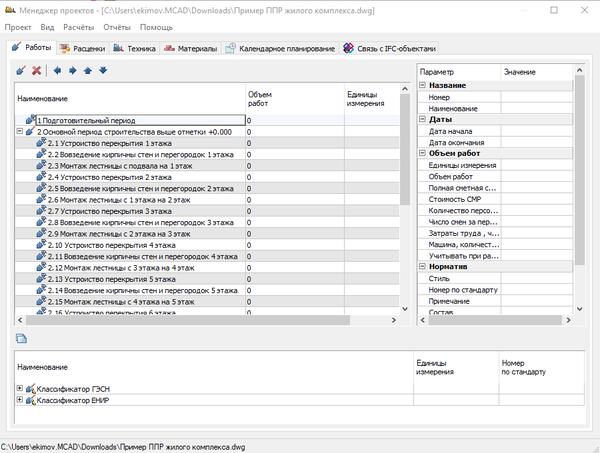Click the Стоимость СМР value field
This screenshot has height=453, width=600.
[x=536, y=199]
